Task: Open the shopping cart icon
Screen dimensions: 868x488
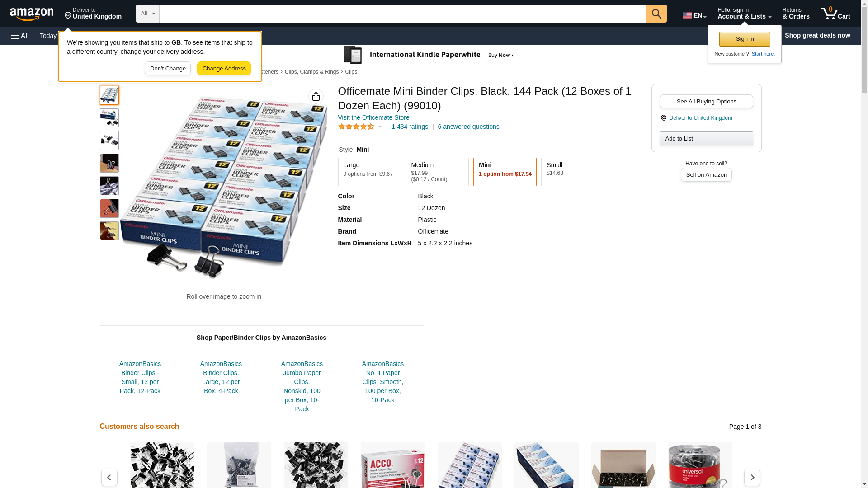Action: [835, 14]
